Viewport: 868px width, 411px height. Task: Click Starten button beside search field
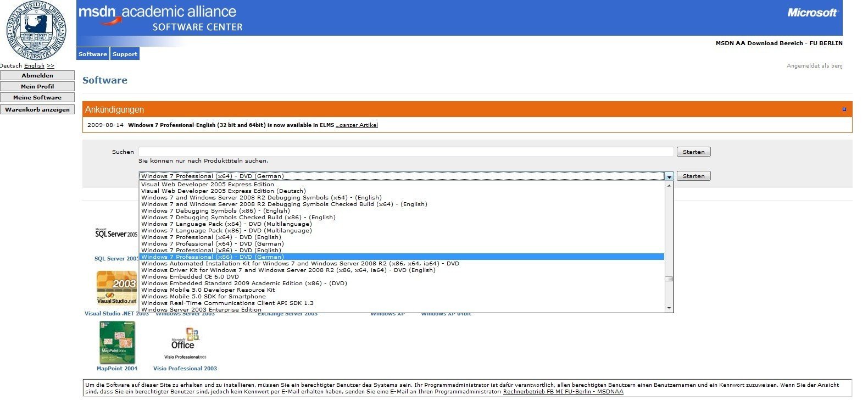click(x=693, y=152)
